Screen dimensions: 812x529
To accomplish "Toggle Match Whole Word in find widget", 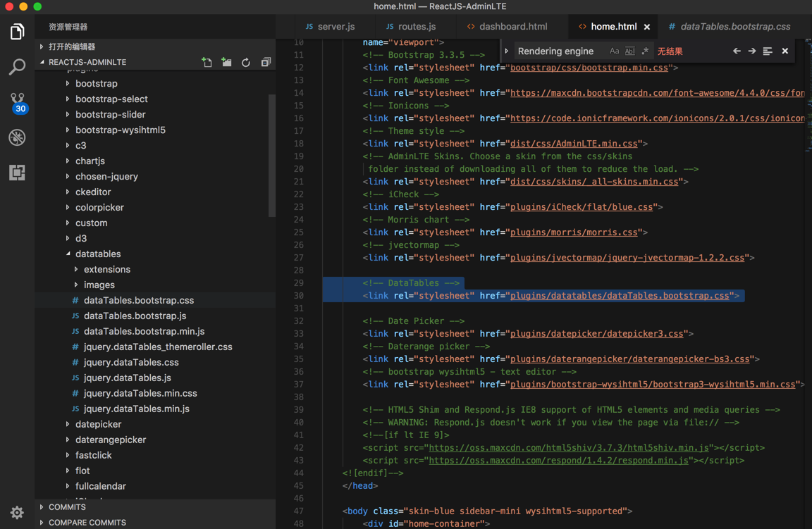I will click(x=629, y=51).
